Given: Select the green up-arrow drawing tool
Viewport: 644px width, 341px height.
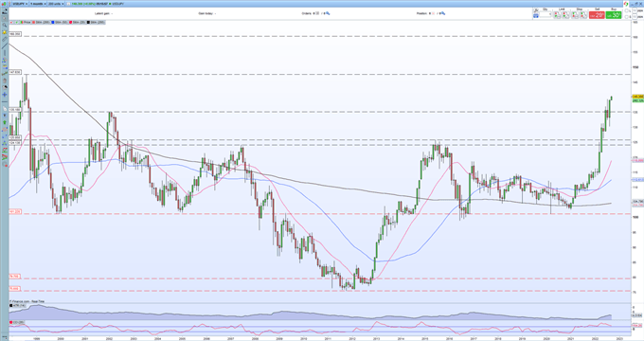Looking at the screenshot, I should (x=5, y=122).
